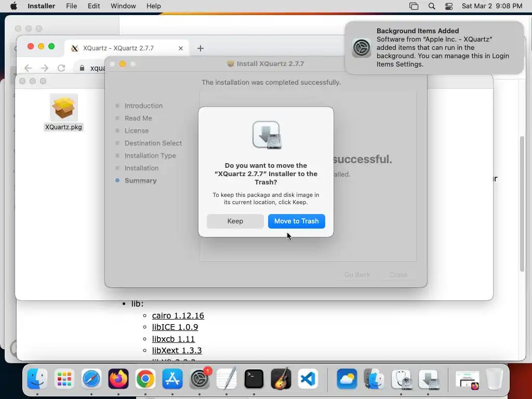532x399 pixels.
Task: Click the lock icon in address bar
Action: point(82,68)
